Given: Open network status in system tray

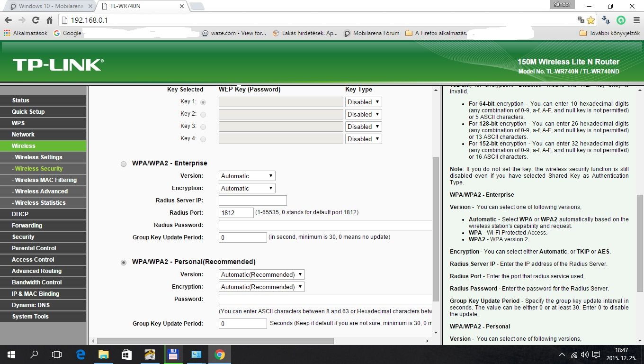Looking at the screenshot, I should click(574, 355).
